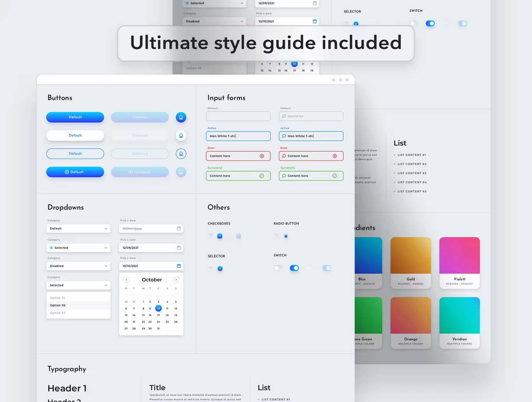This screenshot has height=402, width=532.
Task: Uncheck the blue checked checkbox under Checkboxes
Action: tap(219, 236)
